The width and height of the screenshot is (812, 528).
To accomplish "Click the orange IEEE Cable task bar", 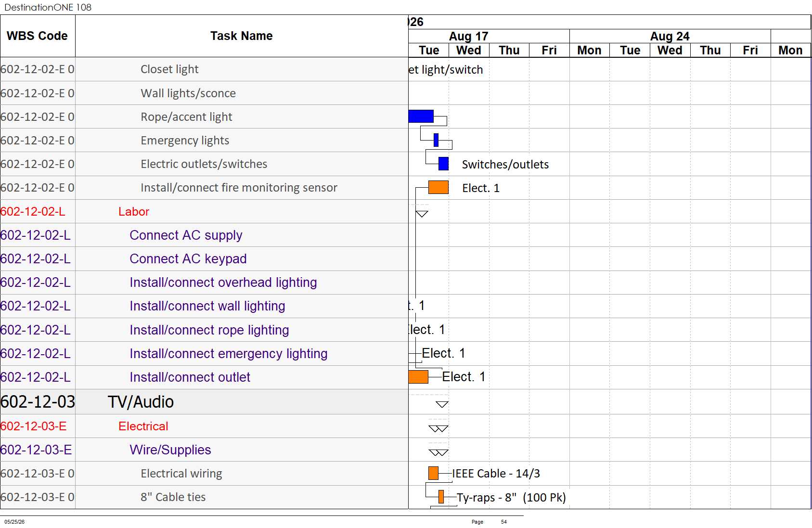I will pyautogui.click(x=433, y=473).
